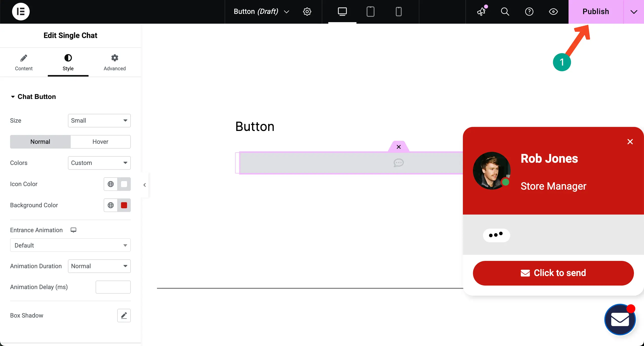Click Rob Jones profile avatar
The width and height of the screenshot is (644, 346).
492,171
